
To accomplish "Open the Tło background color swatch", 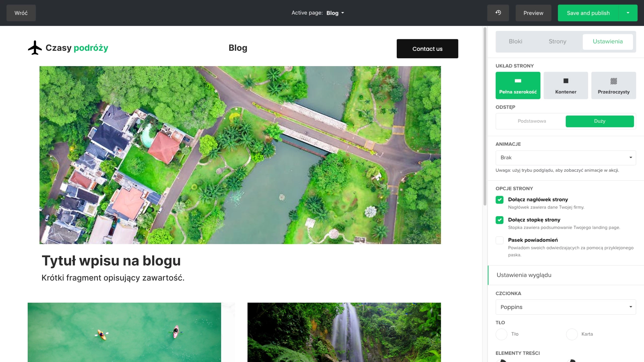I will pos(501,334).
